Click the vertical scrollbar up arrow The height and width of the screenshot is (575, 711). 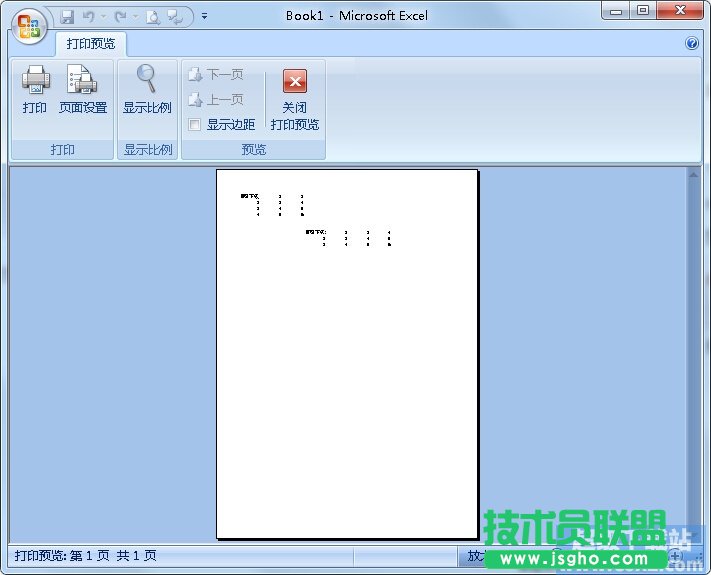coord(693,174)
